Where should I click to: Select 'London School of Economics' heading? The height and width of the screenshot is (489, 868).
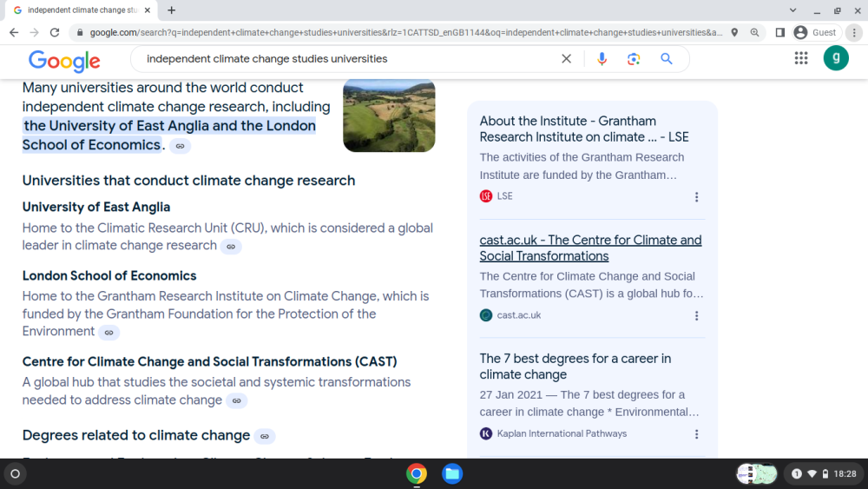(109, 276)
